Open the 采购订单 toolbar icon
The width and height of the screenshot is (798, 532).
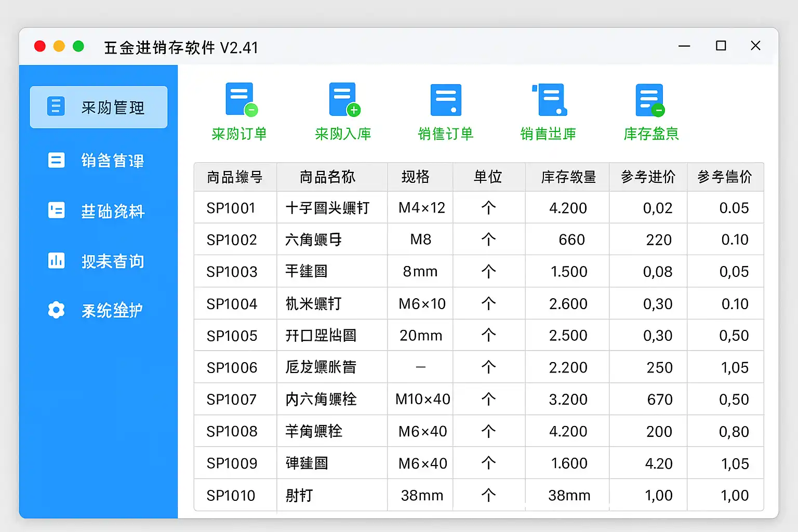point(240,100)
